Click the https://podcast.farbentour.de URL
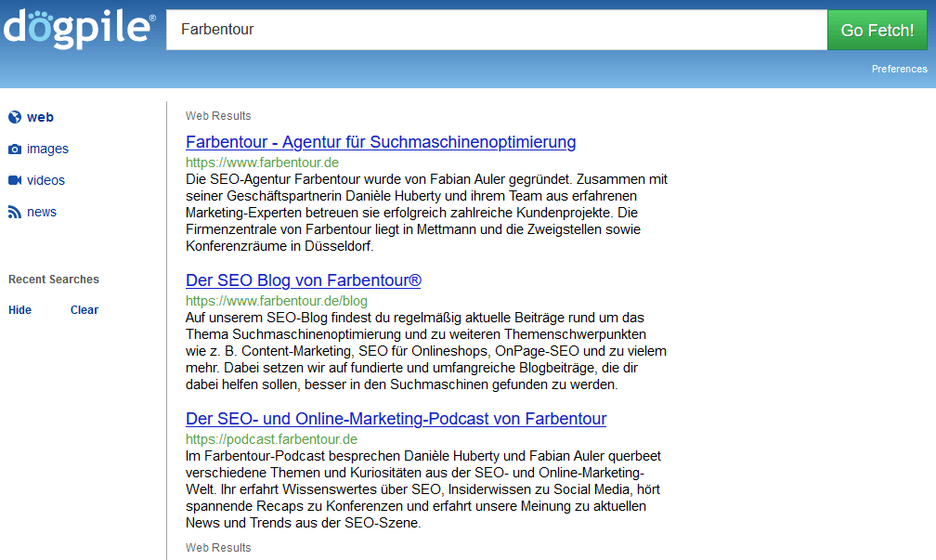Screen dimensions: 936x560 pyautogui.click(x=271, y=439)
